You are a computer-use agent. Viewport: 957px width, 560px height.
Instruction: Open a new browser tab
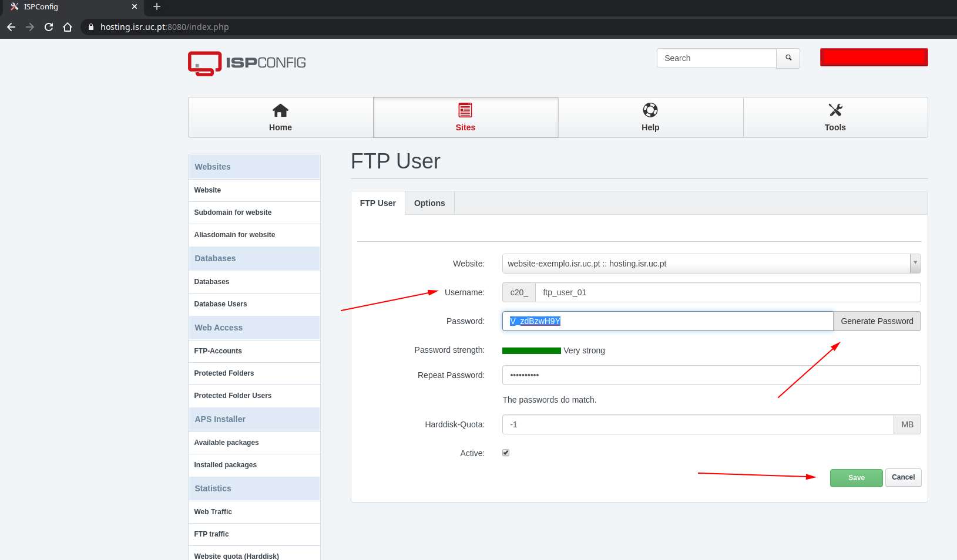tap(157, 7)
